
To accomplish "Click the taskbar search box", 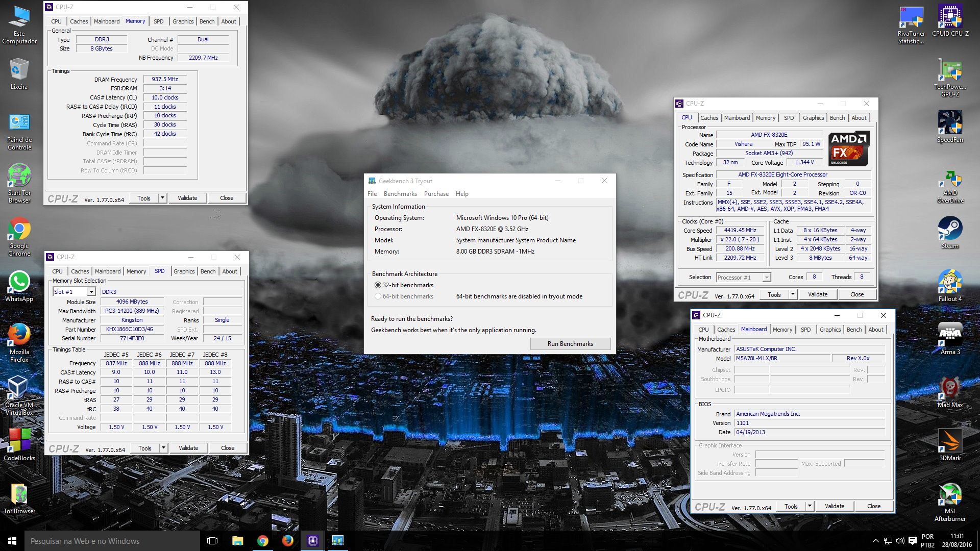I will [112, 541].
